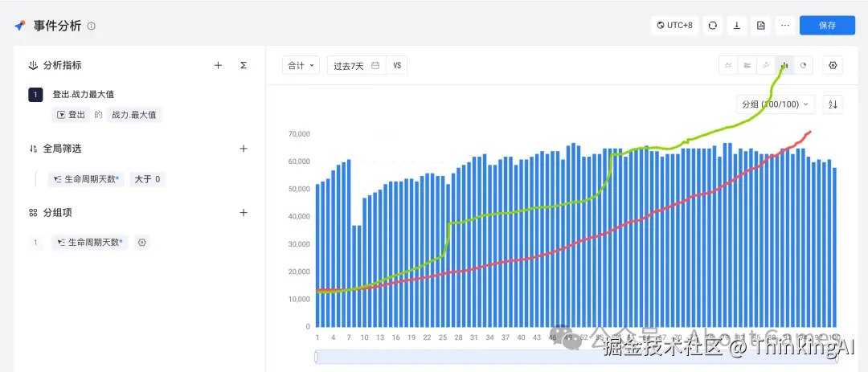Open the more options ellipsis menu
The height and width of the screenshot is (372, 868).
(x=785, y=26)
